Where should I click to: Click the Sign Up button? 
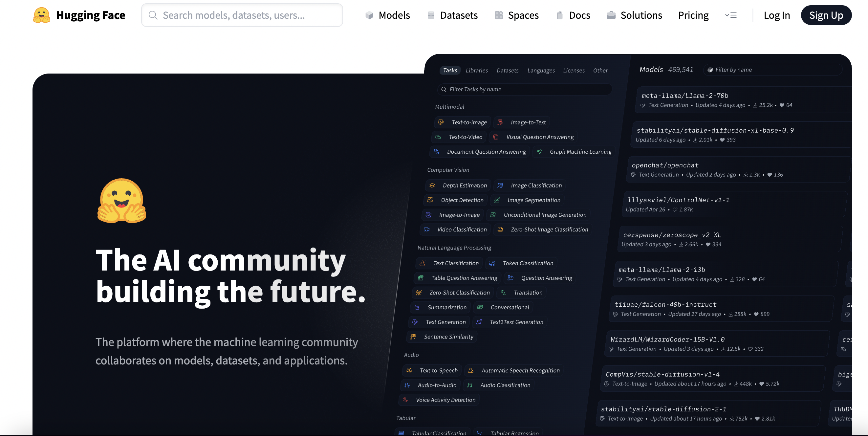coord(826,15)
